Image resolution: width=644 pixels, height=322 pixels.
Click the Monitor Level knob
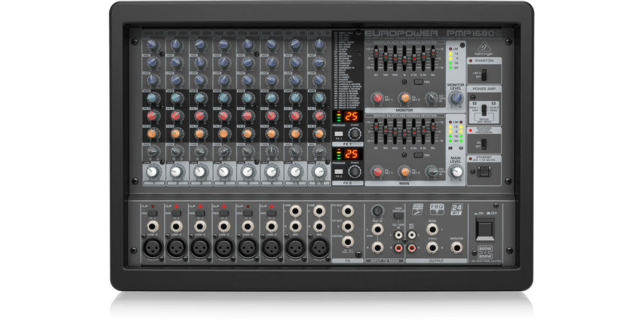[x=456, y=98]
